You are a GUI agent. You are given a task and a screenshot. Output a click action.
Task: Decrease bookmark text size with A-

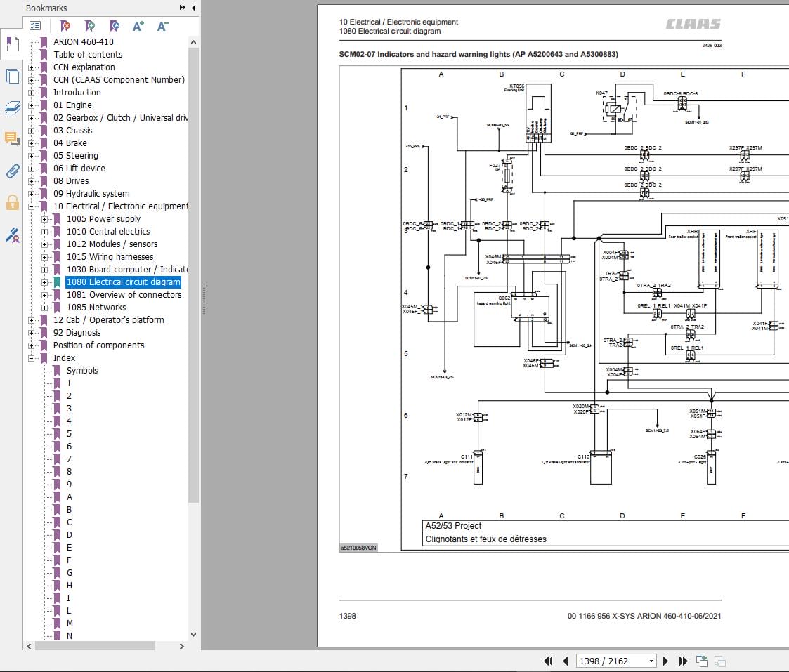[x=162, y=26]
